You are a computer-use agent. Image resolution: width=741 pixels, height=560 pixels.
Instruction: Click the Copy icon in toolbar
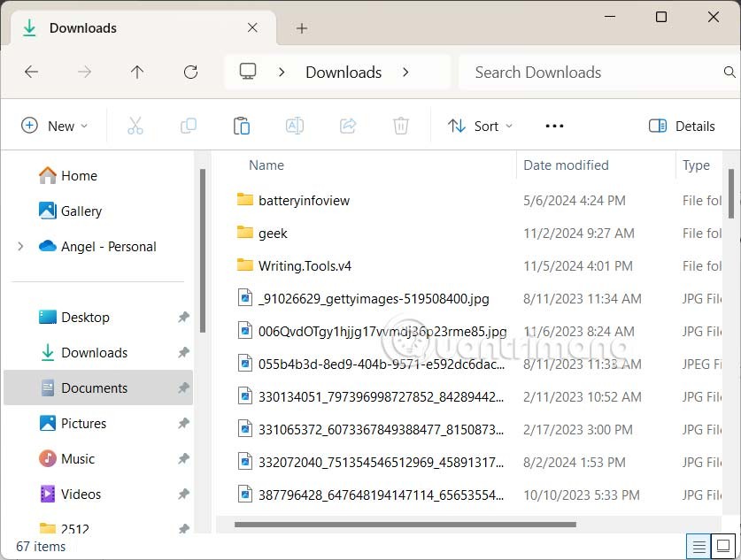189,126
